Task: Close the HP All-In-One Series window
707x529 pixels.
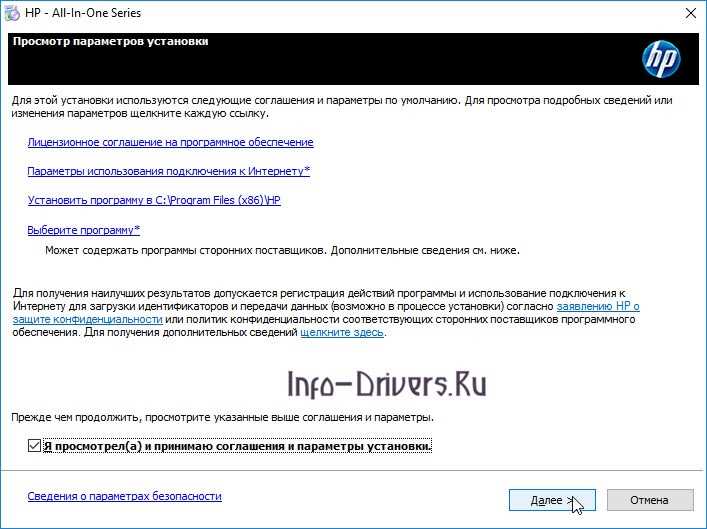Action: pyautogui.click(x=690, y=13)
